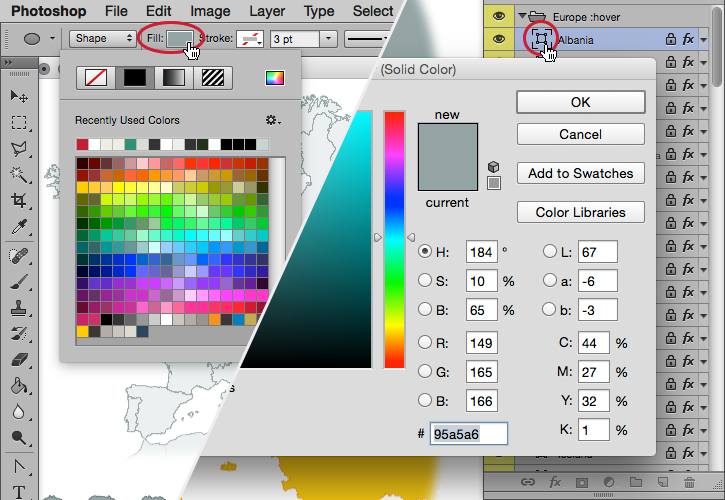The width and height of the screenshot is (725, 500).
Task: Open the Image menu
Action: coord(210,11)
